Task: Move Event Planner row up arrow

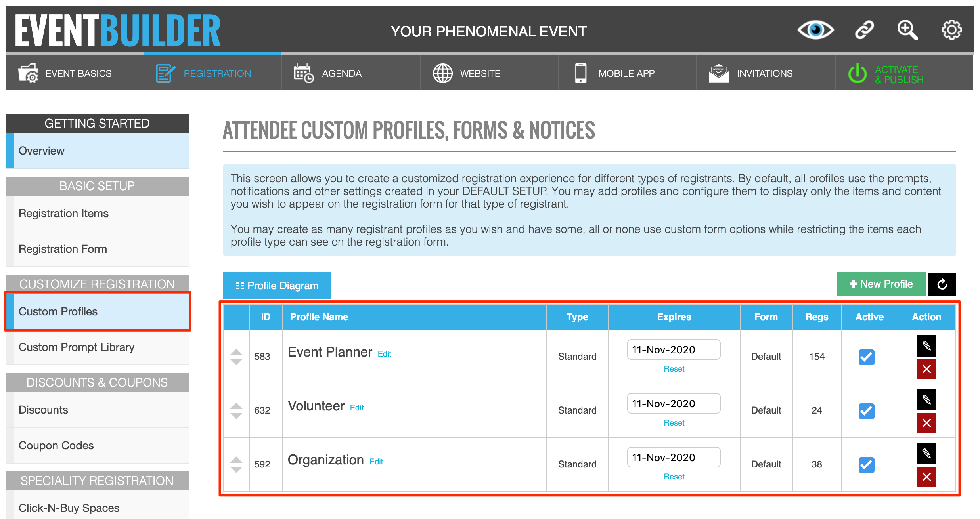Action: pyautogui.click(x=236, y=352)
